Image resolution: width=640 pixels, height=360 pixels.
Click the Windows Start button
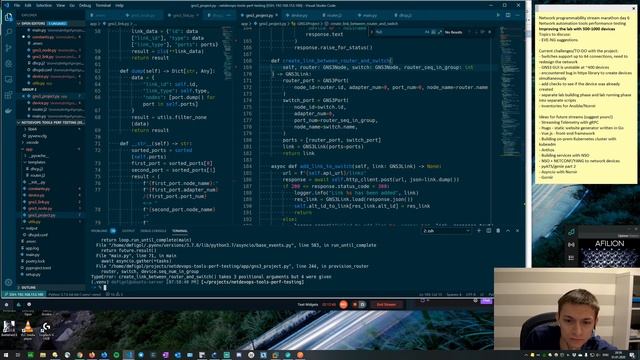point(6,355)
